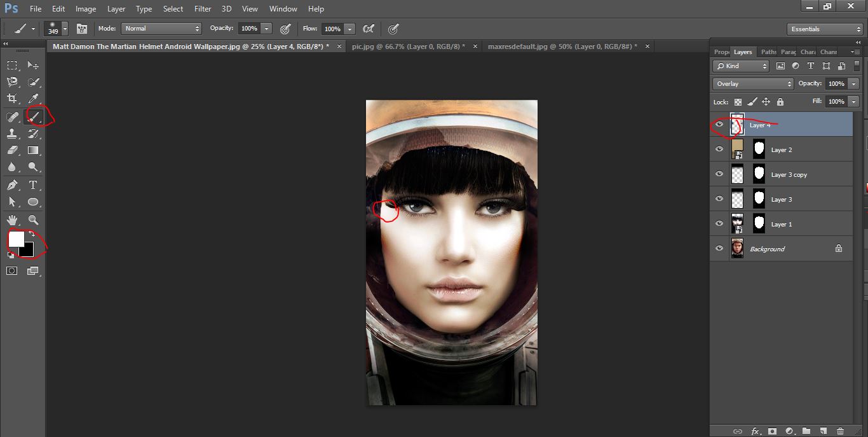Click the Layer 3 mask thumbnail

759,199
